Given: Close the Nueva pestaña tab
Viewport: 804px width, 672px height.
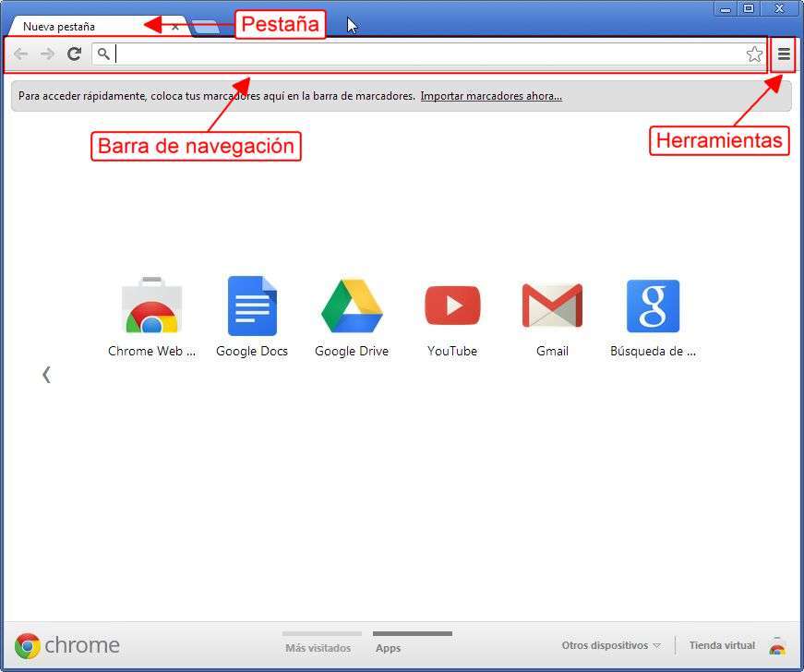Looking at the screenshot, I should [175, 27].
